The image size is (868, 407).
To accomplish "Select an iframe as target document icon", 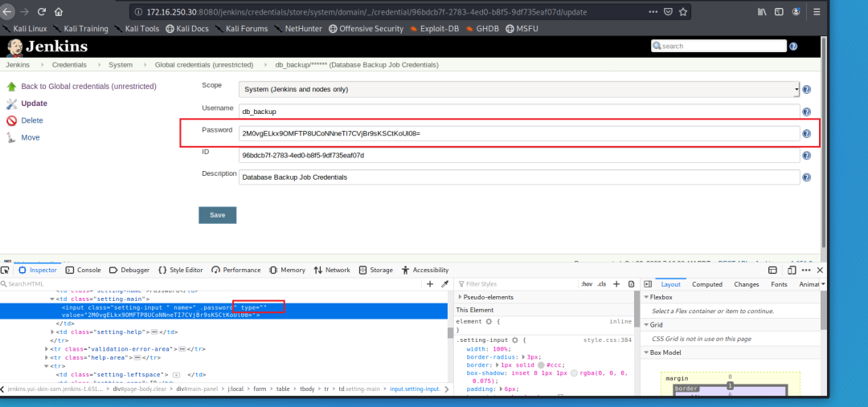I will coord(772,270).
